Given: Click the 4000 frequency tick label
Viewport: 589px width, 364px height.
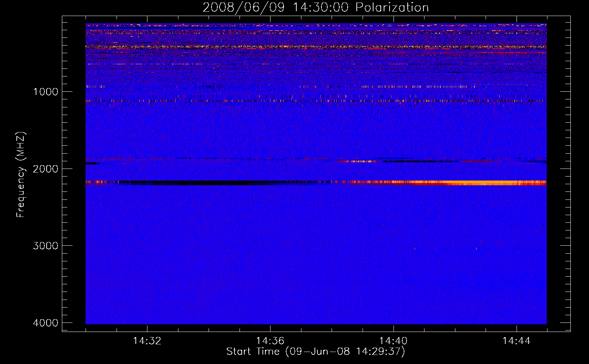Looking at the screenshot, I should [46, 323].
